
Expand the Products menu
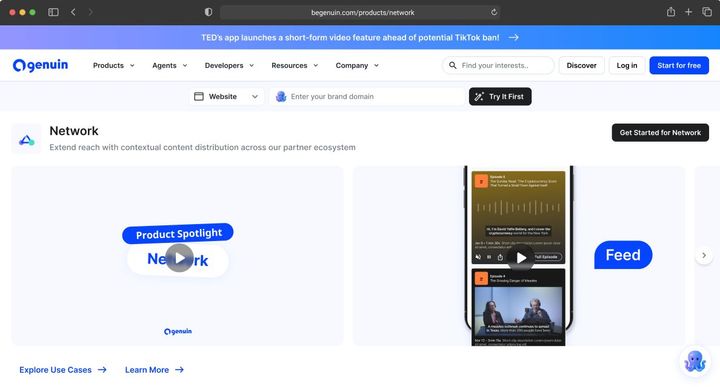pyautogui.click(x=113, y=65)
